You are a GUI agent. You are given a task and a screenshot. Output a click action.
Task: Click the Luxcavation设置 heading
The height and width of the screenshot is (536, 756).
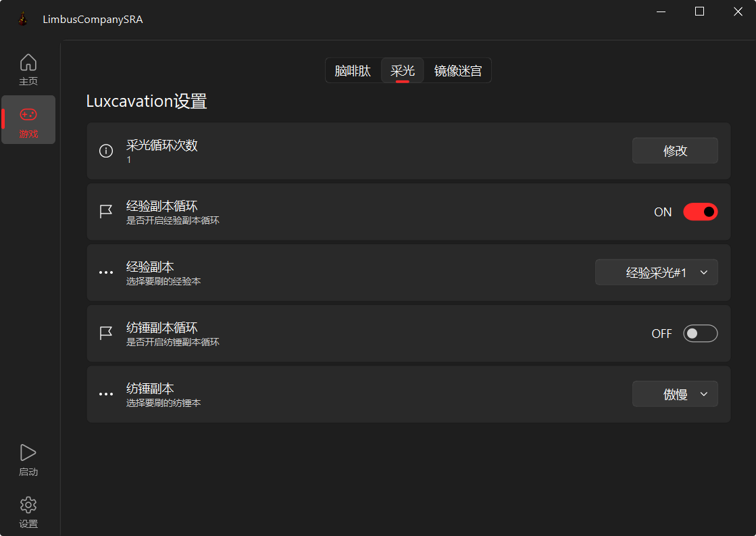click(x=147, y=101)
